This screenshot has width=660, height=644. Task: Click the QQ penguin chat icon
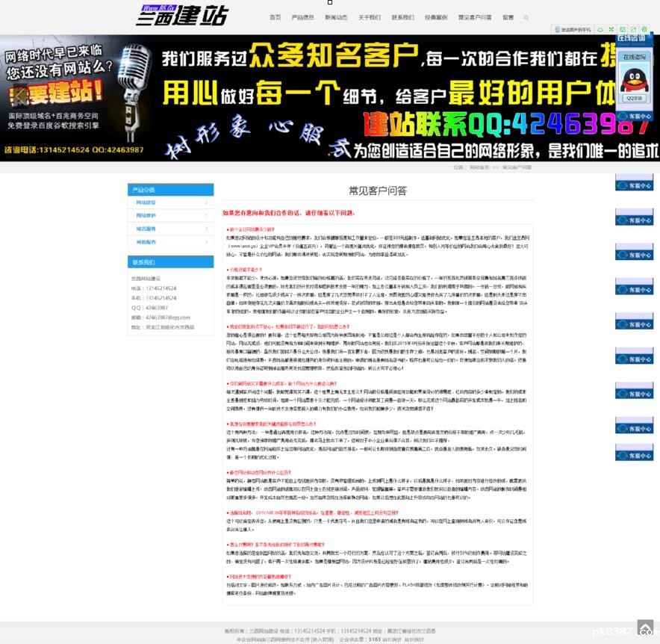click(634, 78)
